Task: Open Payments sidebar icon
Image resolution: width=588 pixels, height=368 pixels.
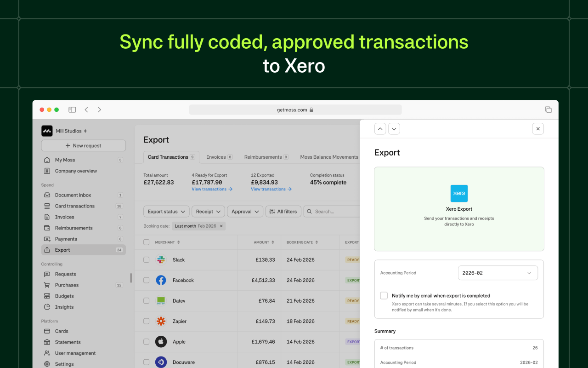Action: coord(47,239)
